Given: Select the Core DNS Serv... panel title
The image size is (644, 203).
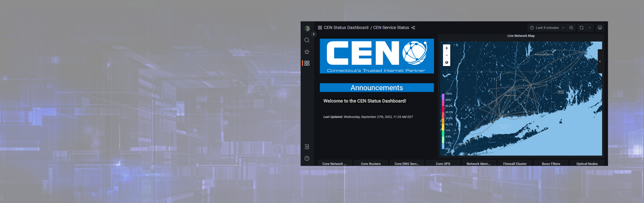Looking at the screenshot, I should 407,164.
